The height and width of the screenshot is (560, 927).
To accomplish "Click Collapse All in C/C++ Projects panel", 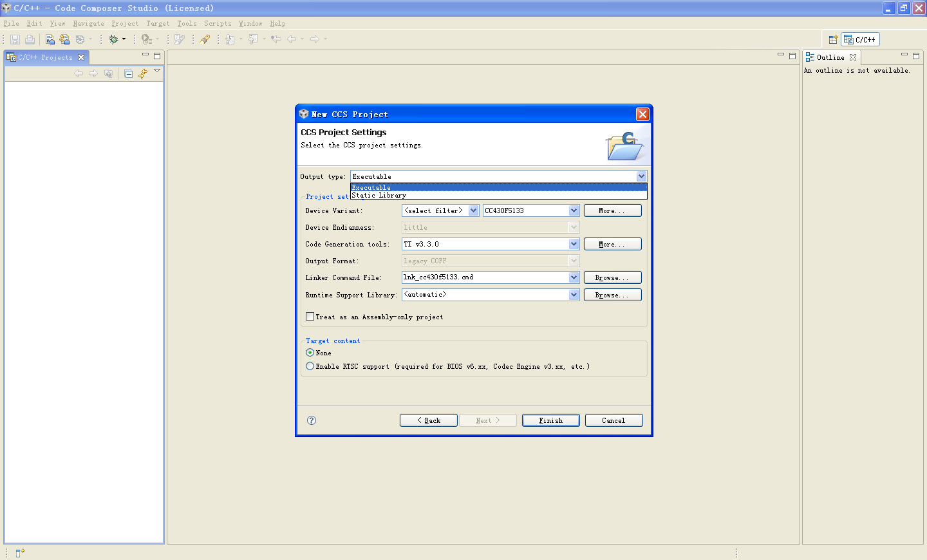I will click(128, 73).
